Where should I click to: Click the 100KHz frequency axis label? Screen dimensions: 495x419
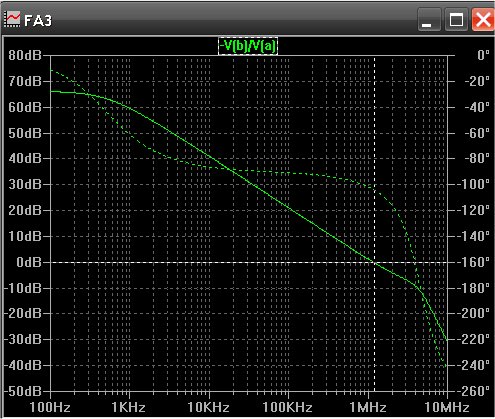(287, 407)
